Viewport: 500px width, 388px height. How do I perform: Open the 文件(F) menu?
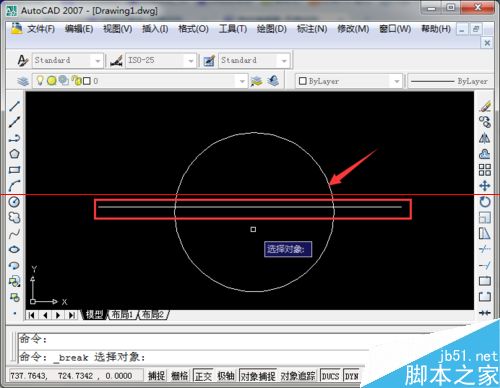pyautogui.click(x=41, y=29)
